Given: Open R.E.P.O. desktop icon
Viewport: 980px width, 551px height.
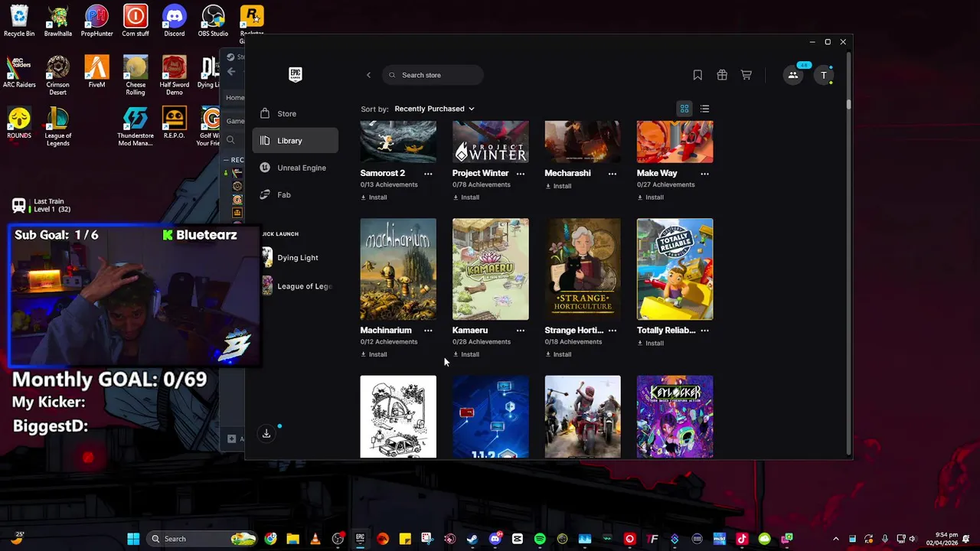Looking at the screenshot, I should (175, 122).
